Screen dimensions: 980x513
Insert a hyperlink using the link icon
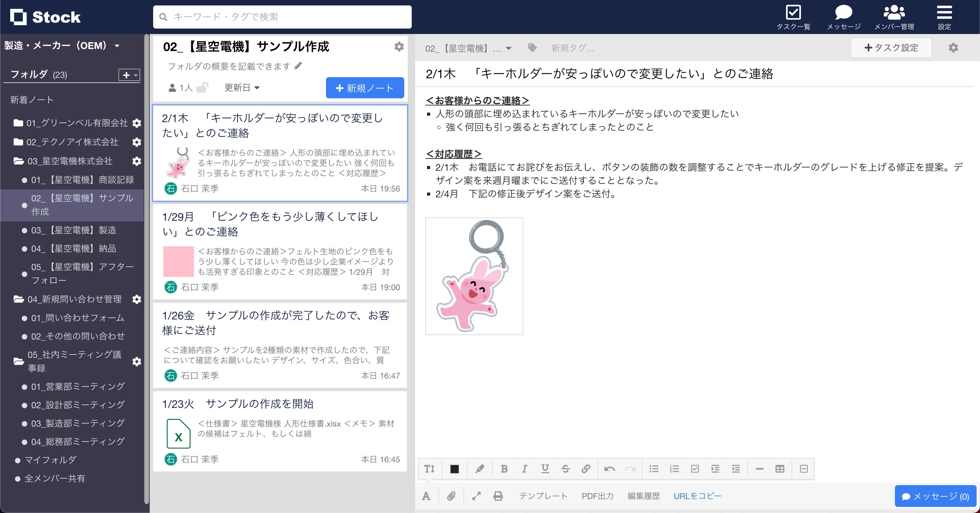[586, 468]
